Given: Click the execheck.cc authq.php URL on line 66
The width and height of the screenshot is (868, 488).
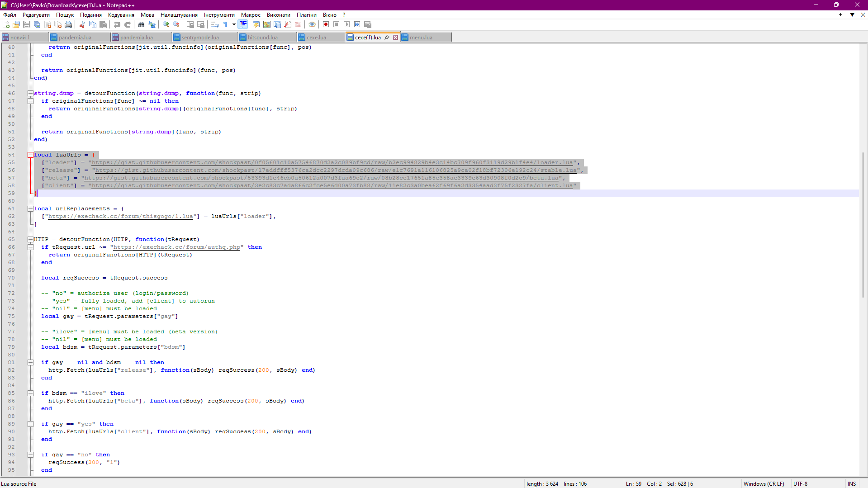Looking at the screenshot, I should pyautogui.click(x=177, y=247).
